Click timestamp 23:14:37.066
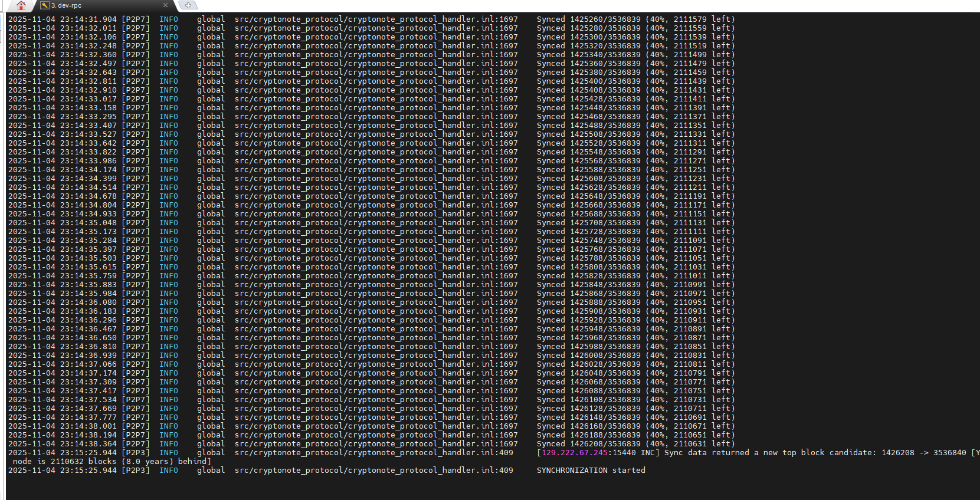Screen dimensions: 980x500 (89, 364)
